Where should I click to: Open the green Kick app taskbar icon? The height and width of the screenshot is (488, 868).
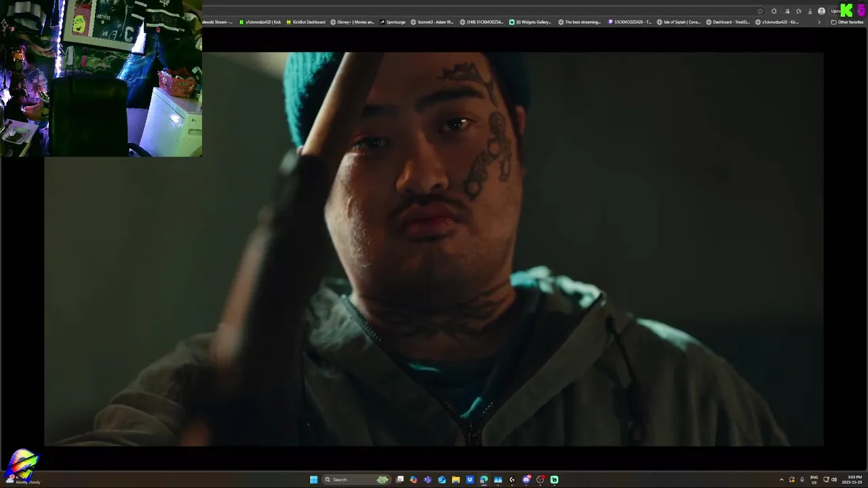pos(554,480)
